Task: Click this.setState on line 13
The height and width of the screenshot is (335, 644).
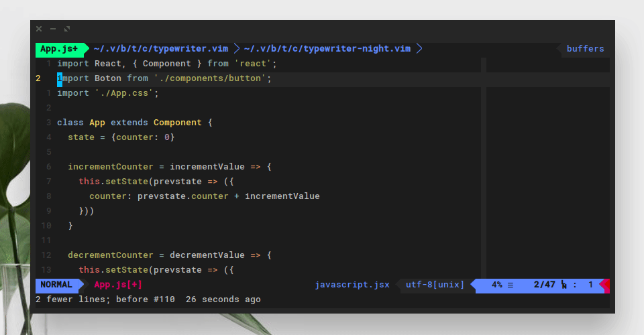Action: [113, 270]
